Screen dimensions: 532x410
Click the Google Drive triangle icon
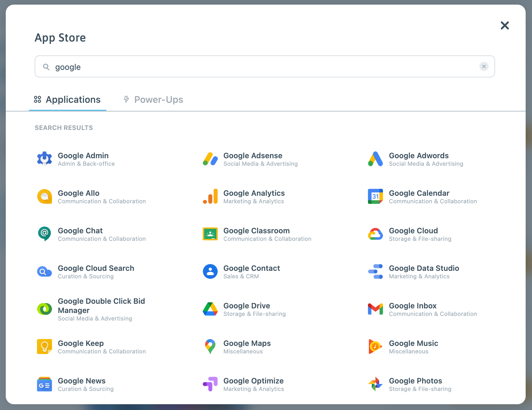click(210, 309)
